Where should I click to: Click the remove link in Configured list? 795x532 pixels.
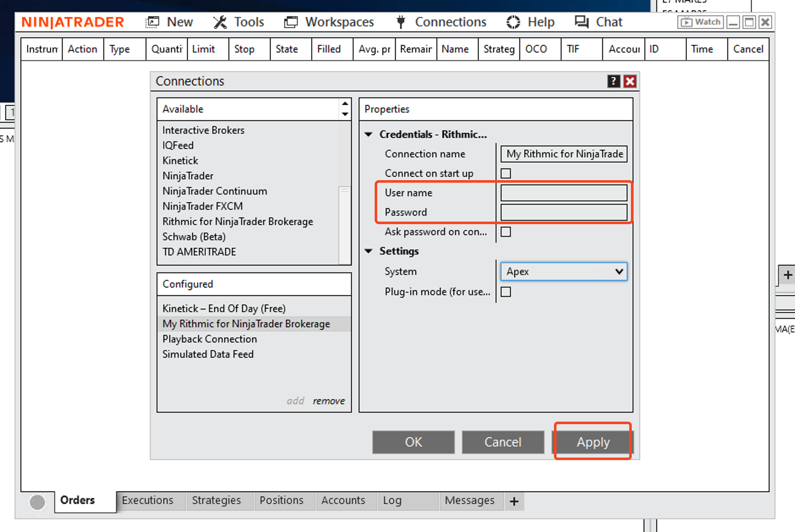click(329, 401)
